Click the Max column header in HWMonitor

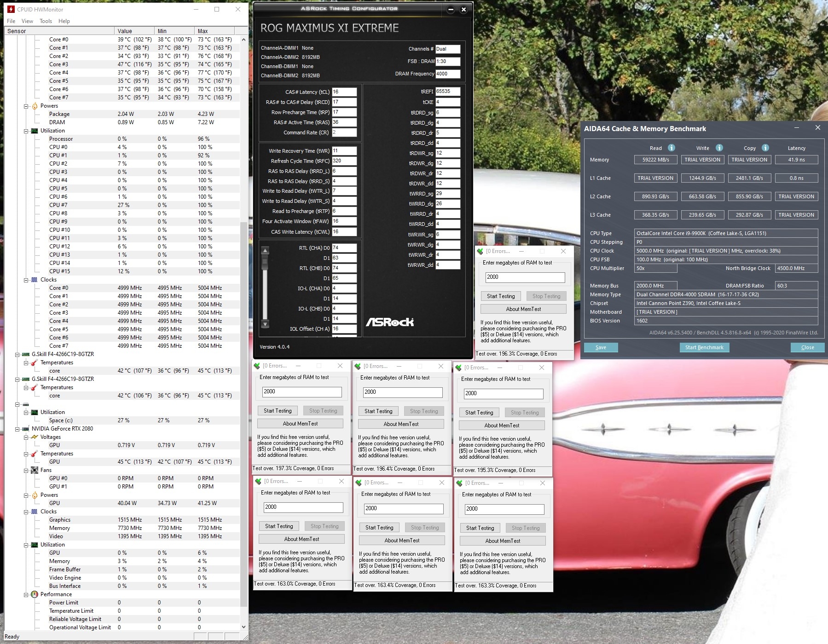coord(214,31)
